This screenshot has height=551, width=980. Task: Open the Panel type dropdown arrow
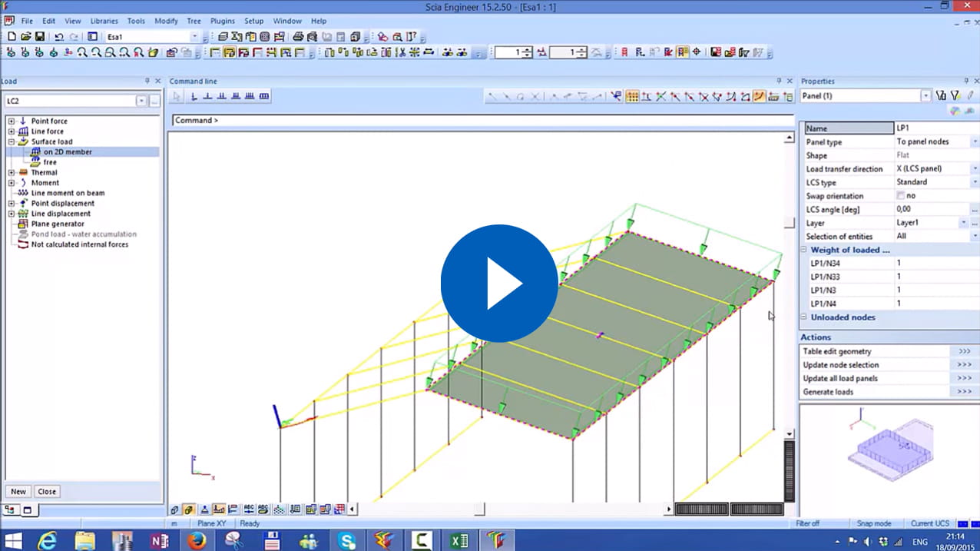click(975, 142)
